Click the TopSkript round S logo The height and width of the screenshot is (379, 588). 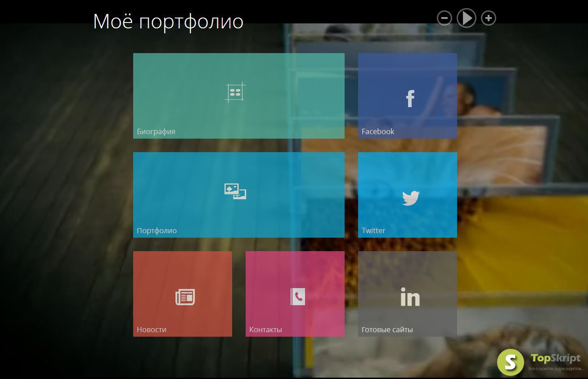tap(511, 362)
